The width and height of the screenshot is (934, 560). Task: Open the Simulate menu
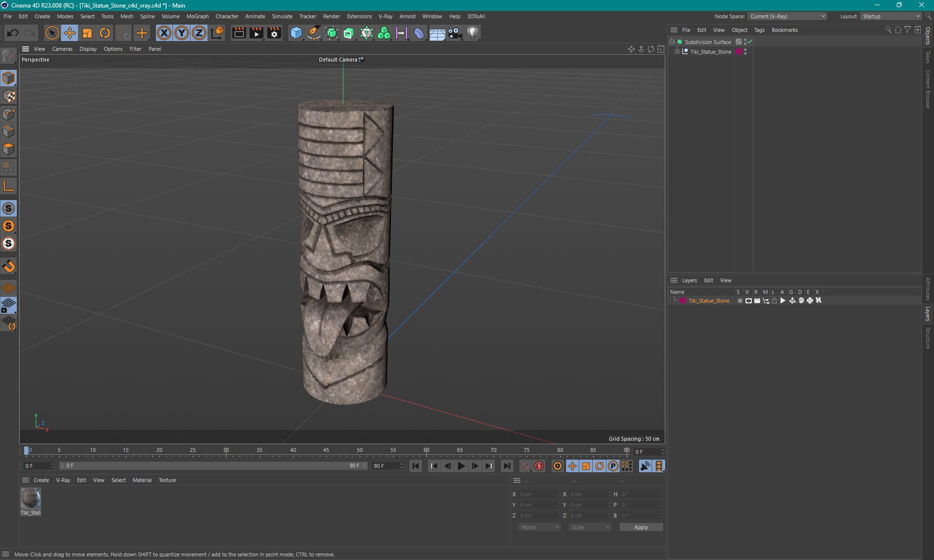(x=282, y=17)
